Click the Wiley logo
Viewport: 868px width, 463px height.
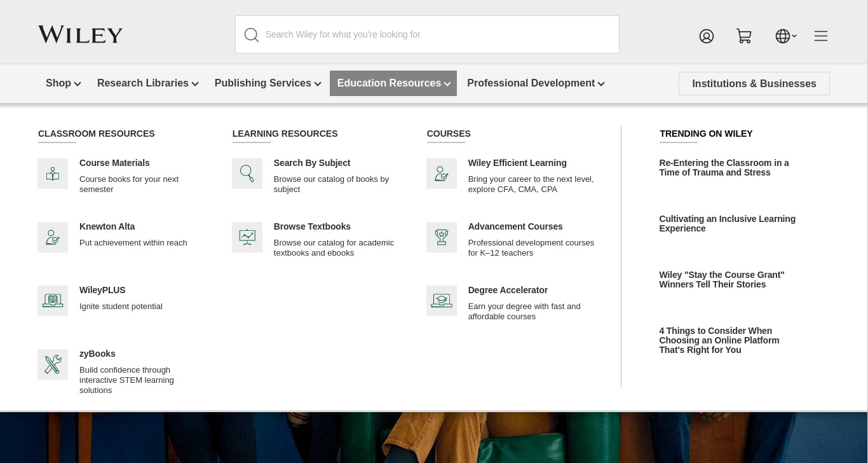pos(80,34)
